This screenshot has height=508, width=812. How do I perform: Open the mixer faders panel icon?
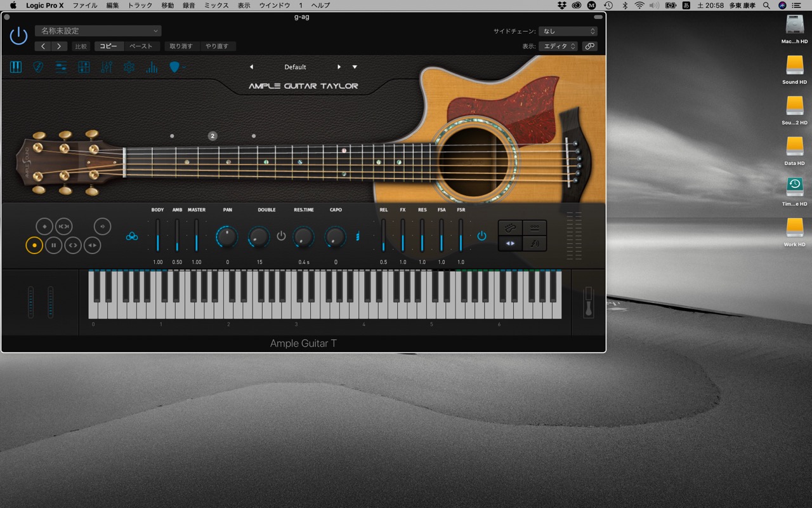107,67
